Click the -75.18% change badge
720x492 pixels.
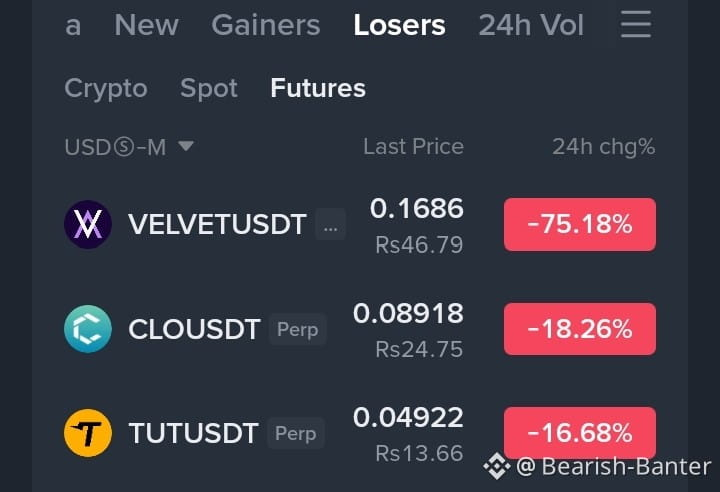[579, 225]
